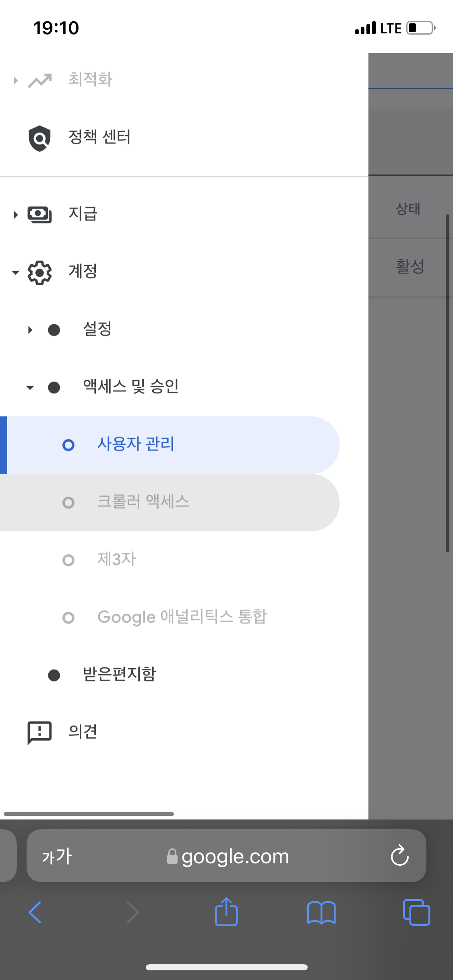Click the 계정 gear icon
This screenshot has width=453, height=980.
tap(39, 272)
